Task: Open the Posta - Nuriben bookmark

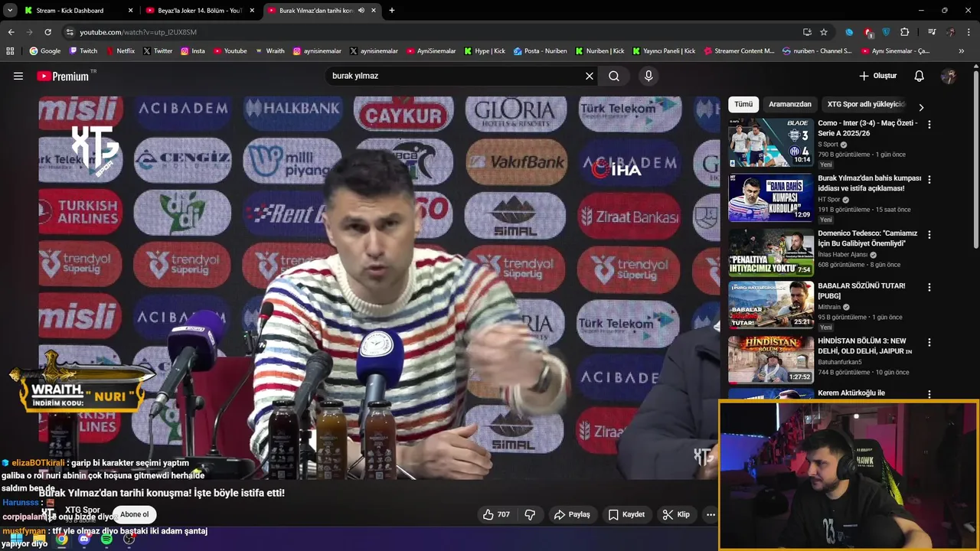Action: [x=541, y=51]
